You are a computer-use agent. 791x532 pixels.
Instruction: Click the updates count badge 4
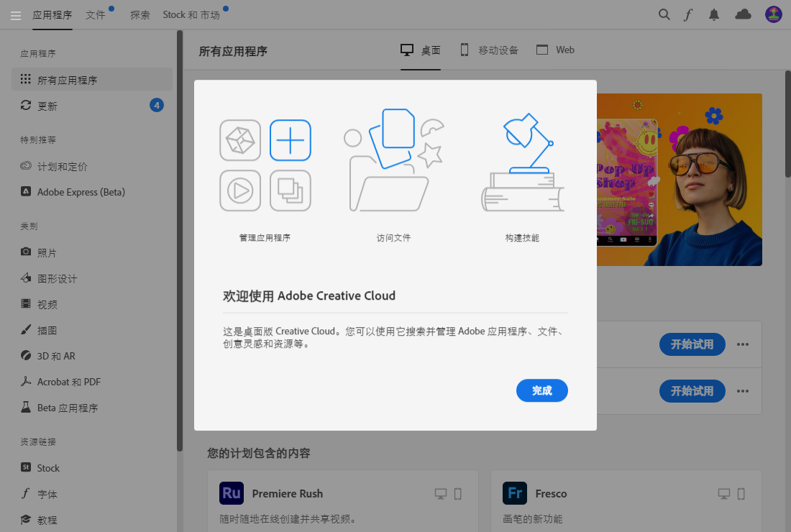point(157,106)
